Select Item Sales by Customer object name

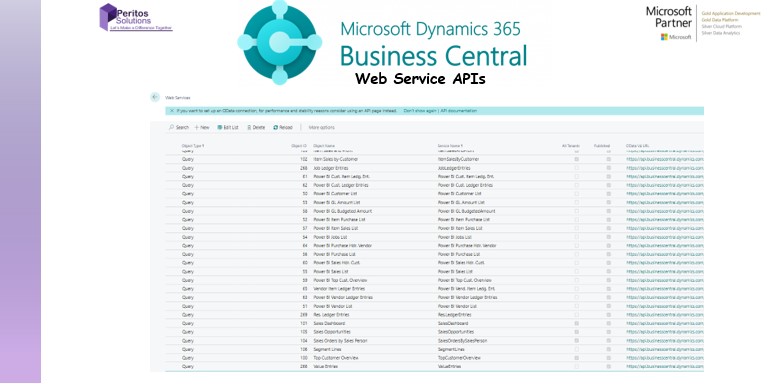(336, 159)
